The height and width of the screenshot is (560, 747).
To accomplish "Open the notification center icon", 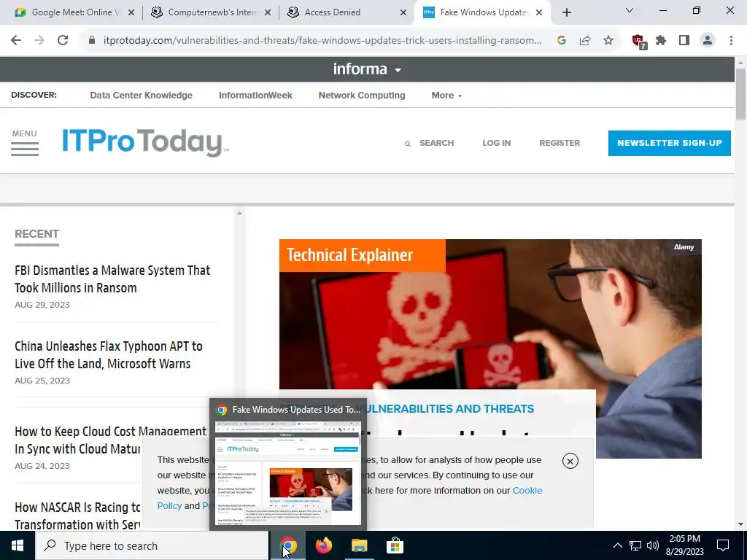I will tap(723, 545).
